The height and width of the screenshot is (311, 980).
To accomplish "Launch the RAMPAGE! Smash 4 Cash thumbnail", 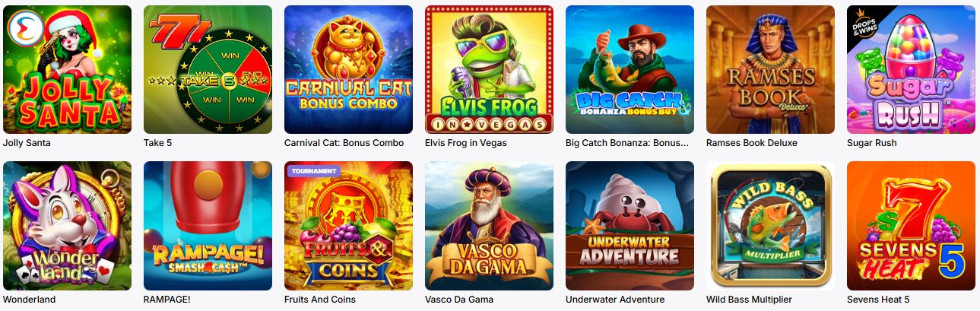I will click(x=208, y=226).
